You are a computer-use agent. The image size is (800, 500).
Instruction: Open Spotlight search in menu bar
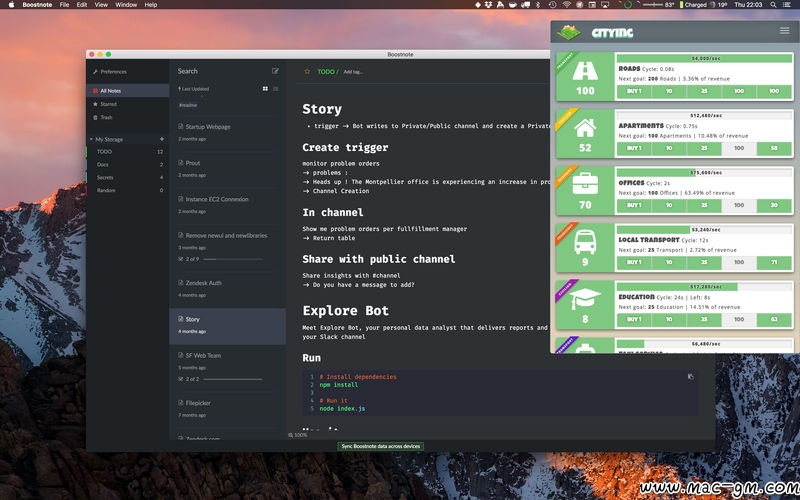tap(773, 5)
